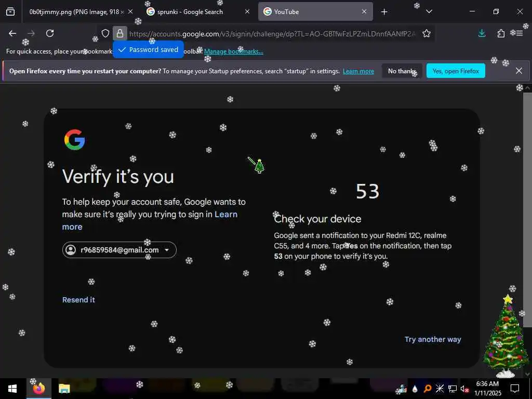Open File Explorer from taskbar
Viewport: 532px width, 399px height.
(x=64, y=389)
